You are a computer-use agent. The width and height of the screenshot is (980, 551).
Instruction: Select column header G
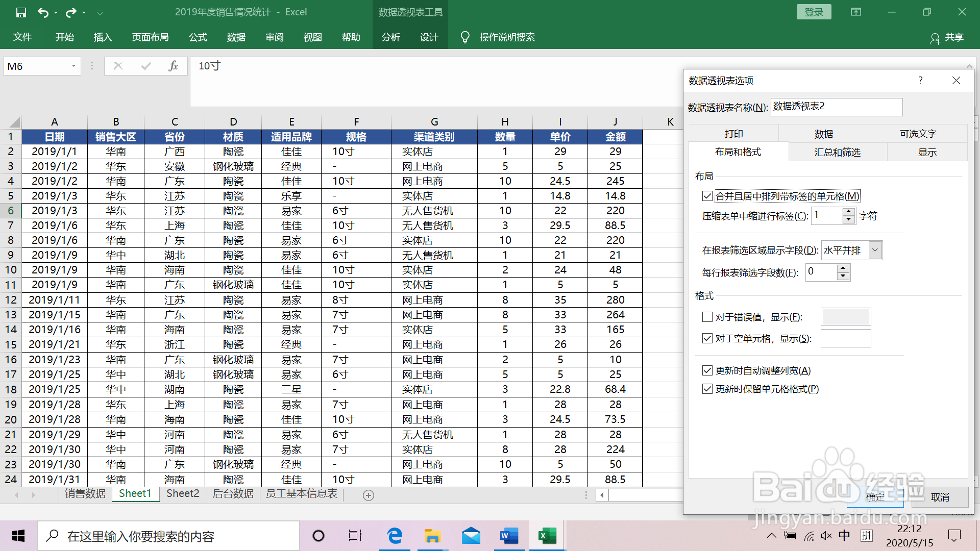(434, 122)
